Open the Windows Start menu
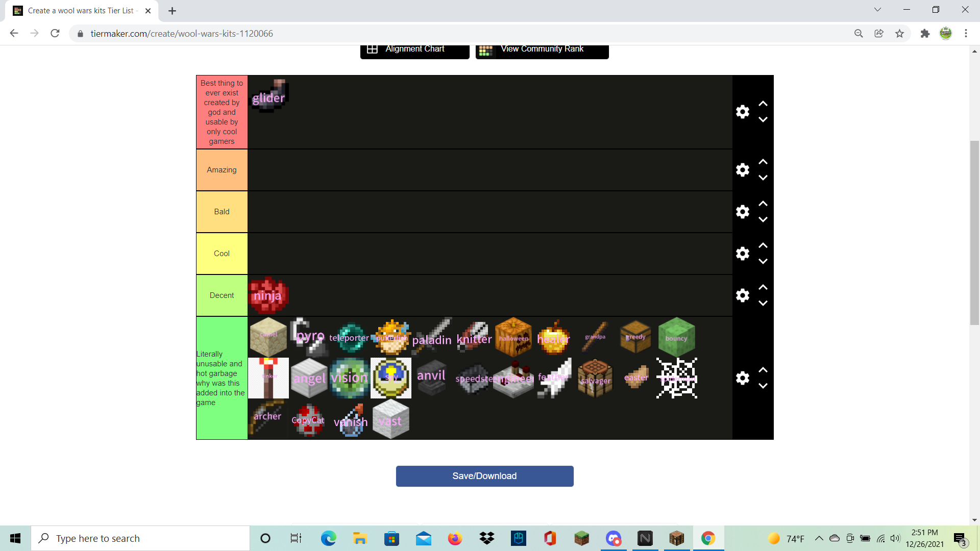This screenshot has width=980, height=551. tap(15, 538)
